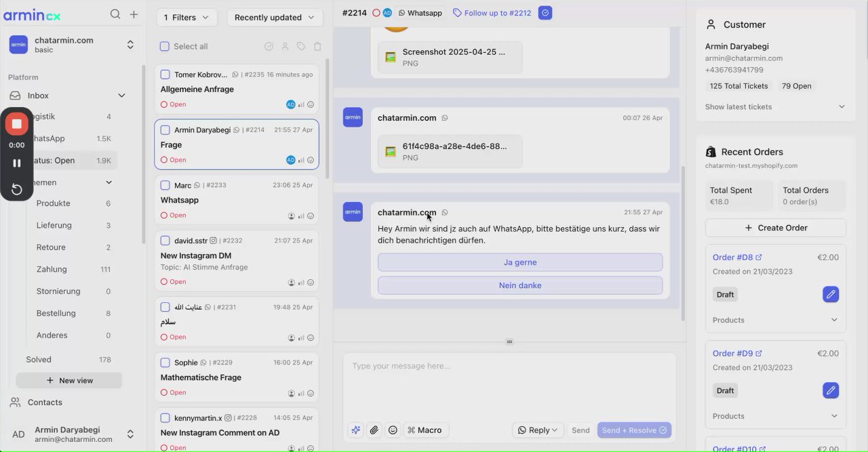Edit Order #D9 with the pencil icon
Screen dimensions: 868x452
point(831,390)
